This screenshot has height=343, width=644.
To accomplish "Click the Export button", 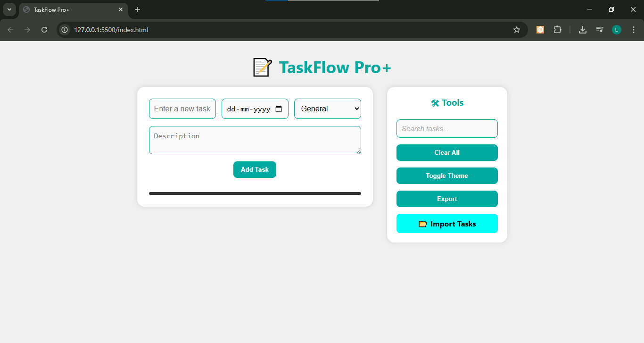I will coord(447,199).
